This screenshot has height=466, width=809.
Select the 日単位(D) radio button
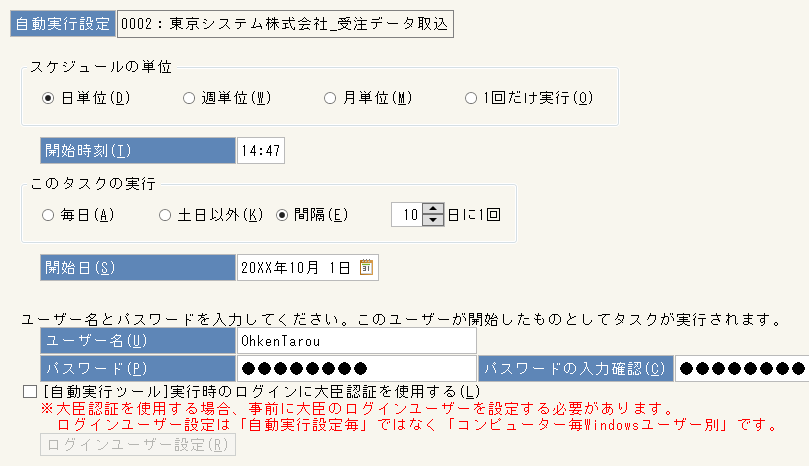[48, 98]
